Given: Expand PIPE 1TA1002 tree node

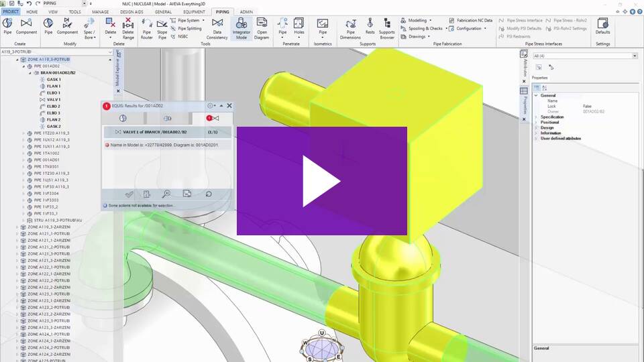Looking at the screenshot, I should click(23, 153).
